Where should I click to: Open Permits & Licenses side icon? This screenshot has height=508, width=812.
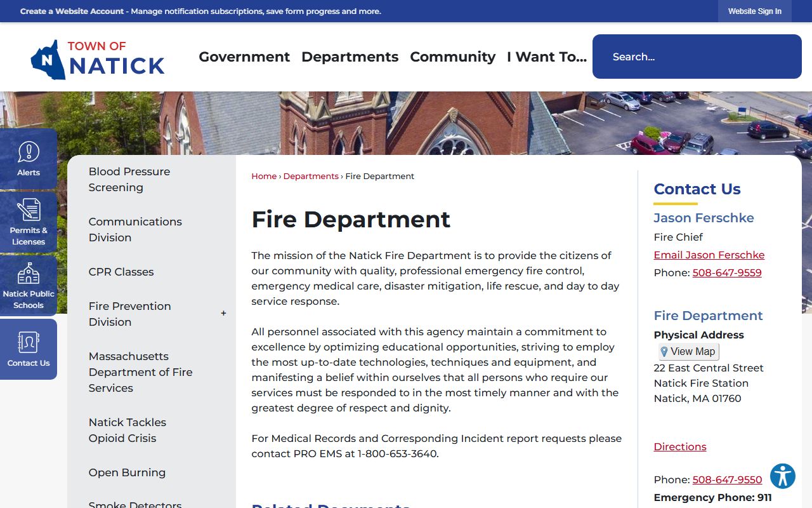tap(29, 222)
